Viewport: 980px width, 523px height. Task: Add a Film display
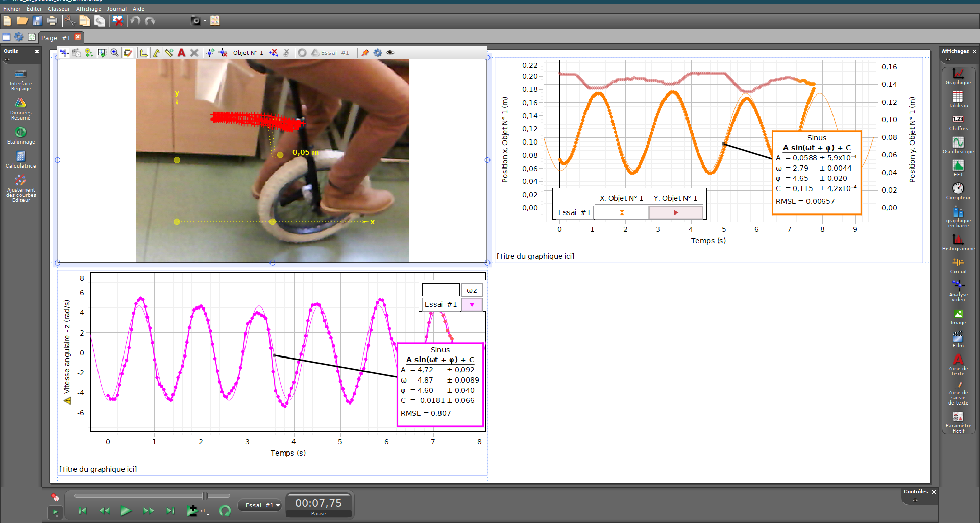[x=958, y=340]
